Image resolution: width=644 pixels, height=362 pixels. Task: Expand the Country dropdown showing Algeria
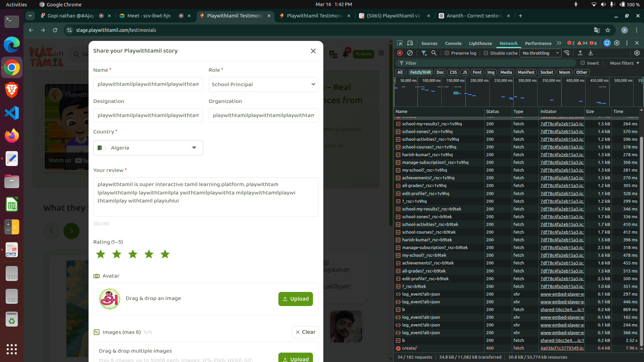click(148, 148)
